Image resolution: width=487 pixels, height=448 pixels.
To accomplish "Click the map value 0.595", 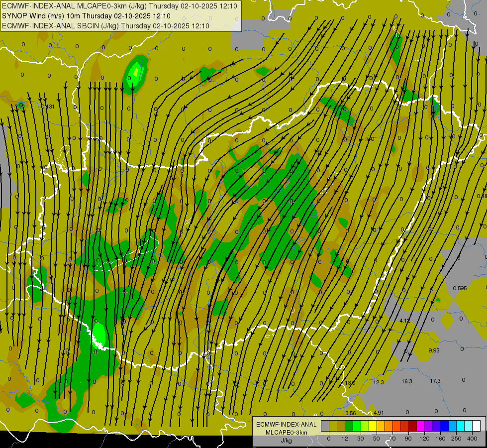I will (460, 288).
